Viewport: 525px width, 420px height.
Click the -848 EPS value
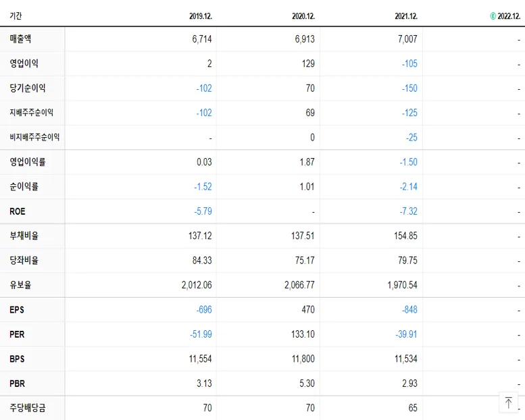tap(409, 309)
